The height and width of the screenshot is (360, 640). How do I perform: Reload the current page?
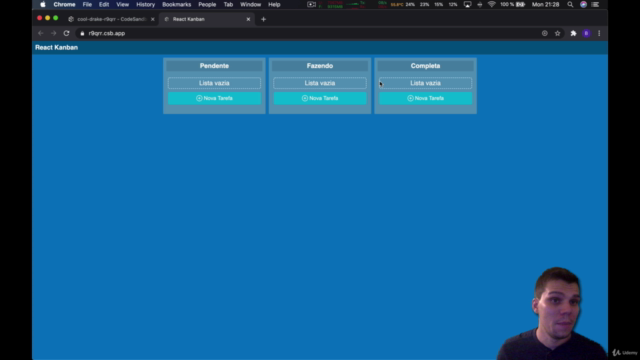coord(67,33)
